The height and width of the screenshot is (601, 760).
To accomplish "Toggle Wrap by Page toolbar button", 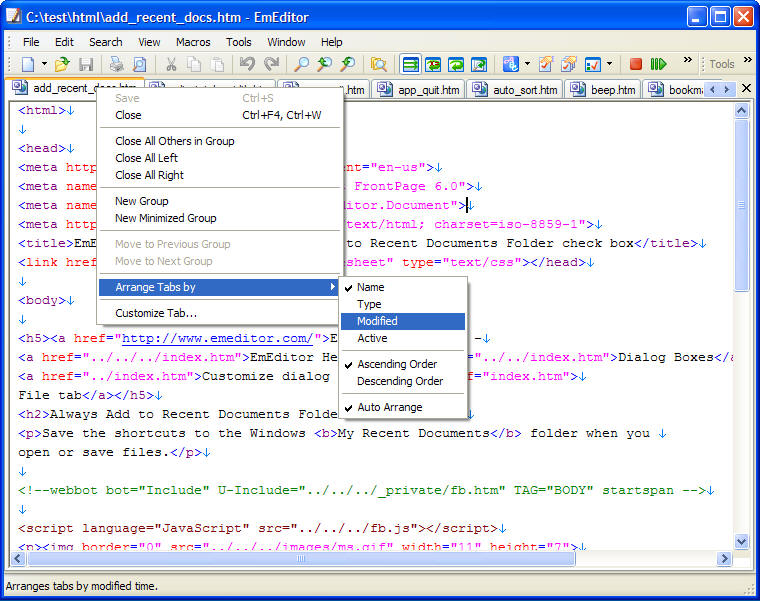I will coord(479,64).
